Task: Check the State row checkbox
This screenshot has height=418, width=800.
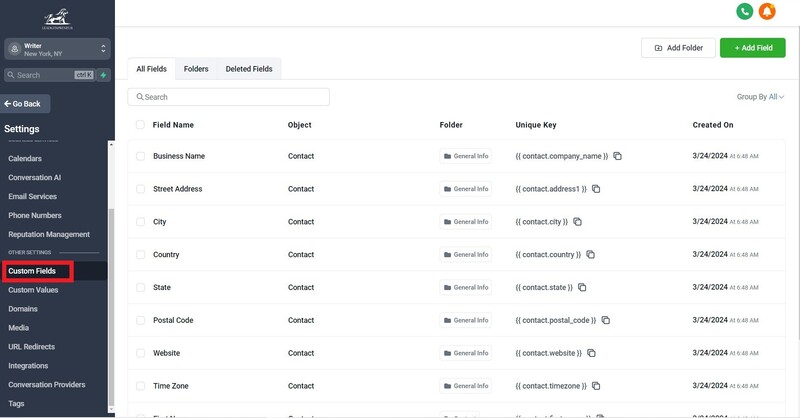Action: [140, 287]
